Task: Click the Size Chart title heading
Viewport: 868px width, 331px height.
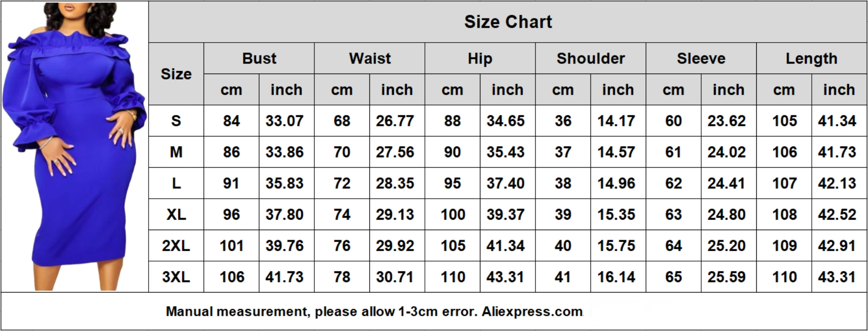Action: tap(508, 22)
